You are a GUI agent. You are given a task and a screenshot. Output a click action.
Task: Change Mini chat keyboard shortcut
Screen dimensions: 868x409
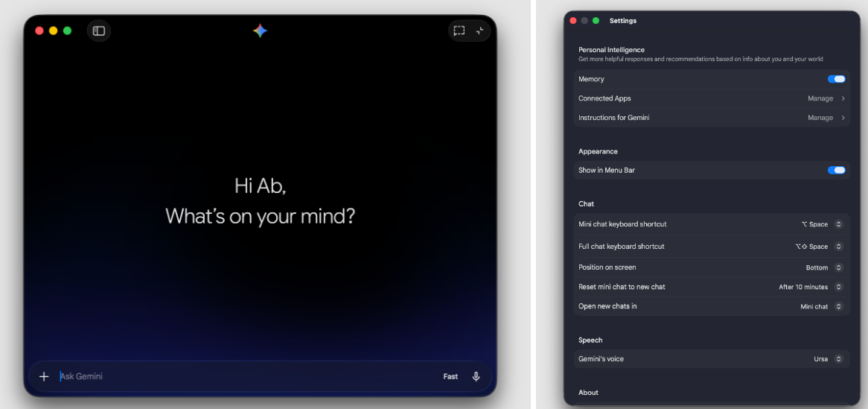(838, 224)
